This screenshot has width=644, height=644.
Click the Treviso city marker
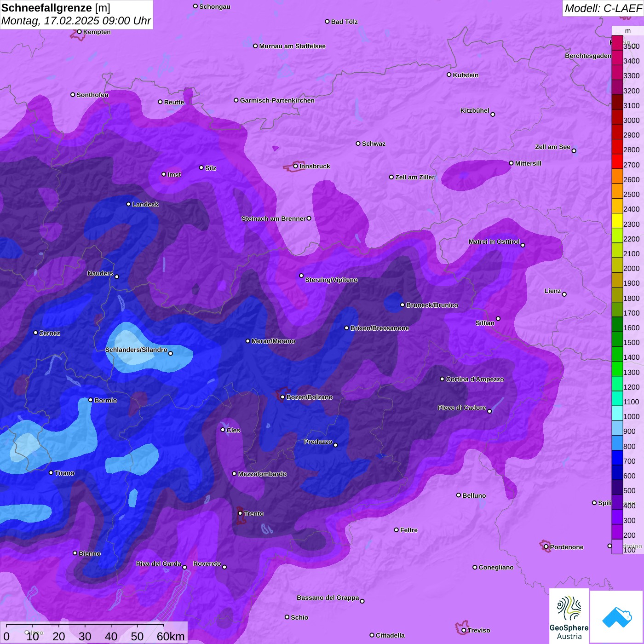pos(464,630)
